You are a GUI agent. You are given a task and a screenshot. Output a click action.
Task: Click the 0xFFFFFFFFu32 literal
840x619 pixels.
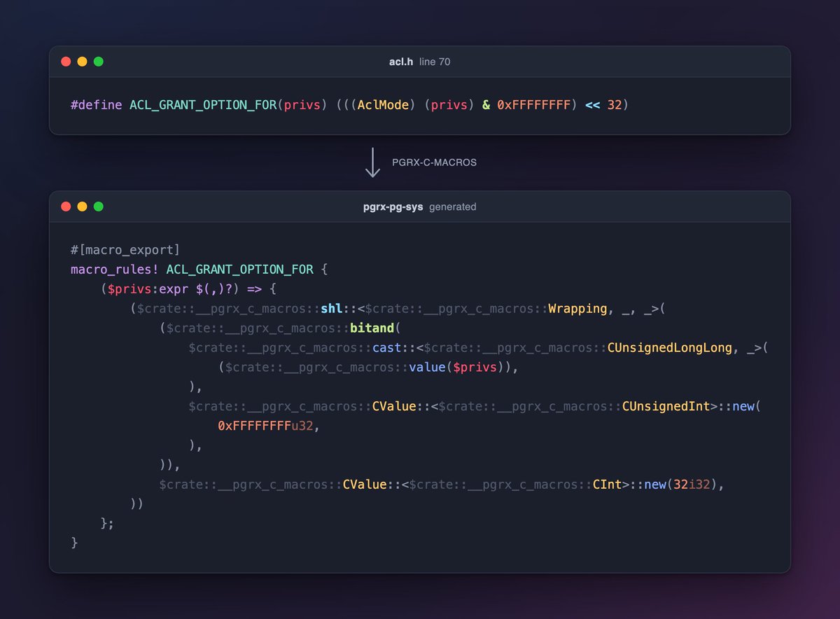click(265, 426)
